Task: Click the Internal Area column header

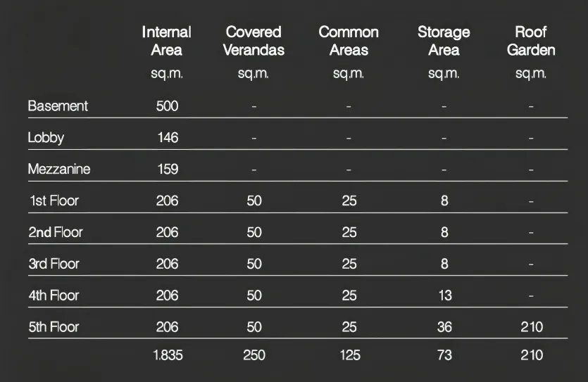Action: [167, 41]
